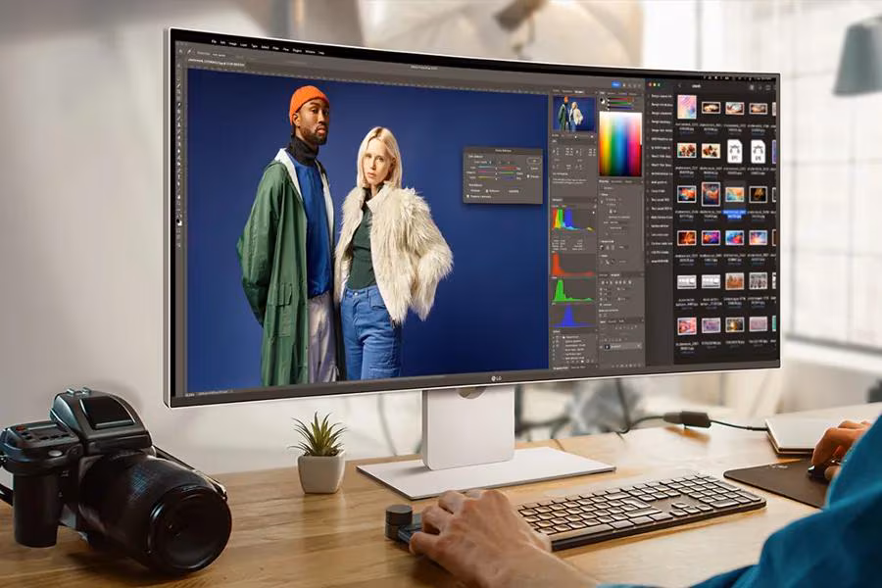Toggle the Preview checkbox in Color Balance dialog
The image size is (882, 588).
point(530,177)
